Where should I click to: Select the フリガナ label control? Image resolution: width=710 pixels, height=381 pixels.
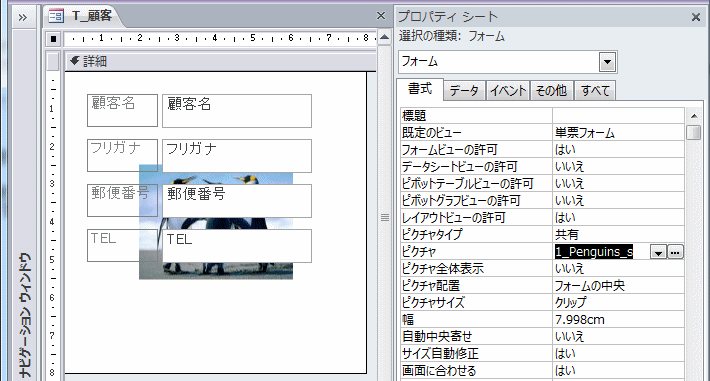pyautogui.click(x=122, y=155)
